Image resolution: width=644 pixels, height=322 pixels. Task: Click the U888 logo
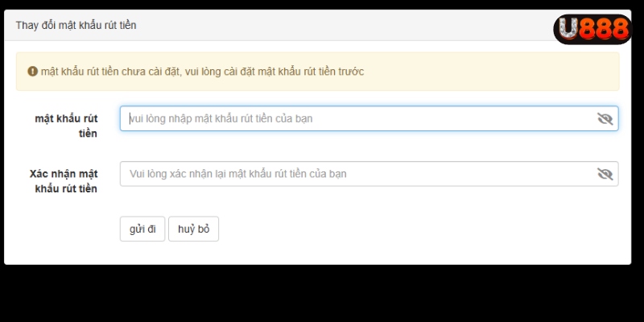[593, 29]
